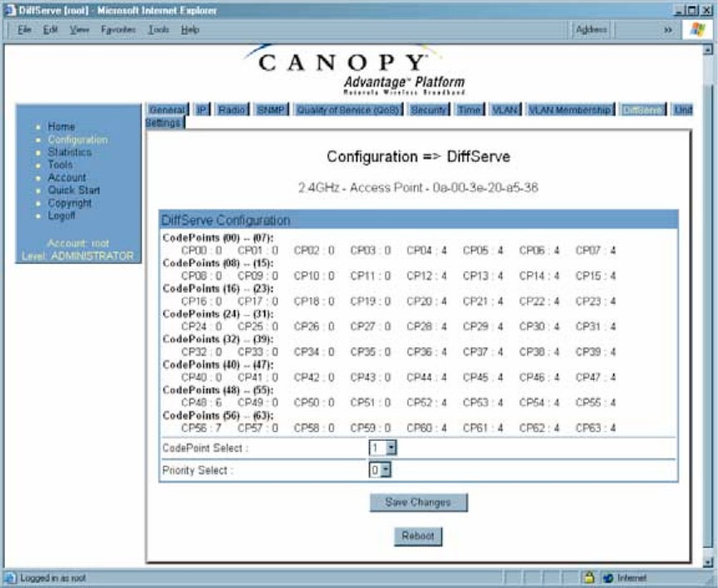
Task: Click the Access Point MAC address text
Action: click(485, 188)
